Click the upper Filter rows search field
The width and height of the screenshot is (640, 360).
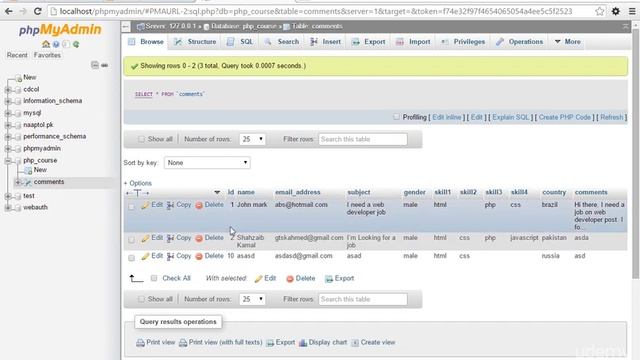(362, 139)
